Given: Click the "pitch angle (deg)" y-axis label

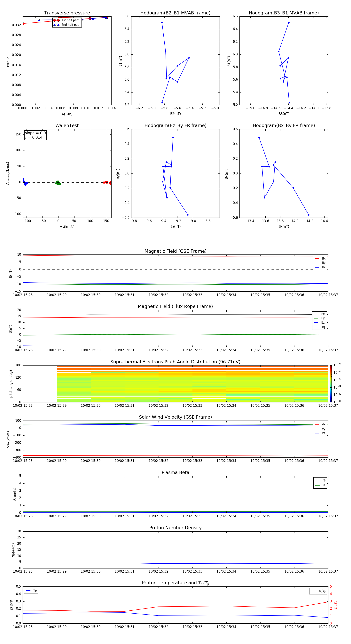Looking at the screenshot, I should pos(11,384).
